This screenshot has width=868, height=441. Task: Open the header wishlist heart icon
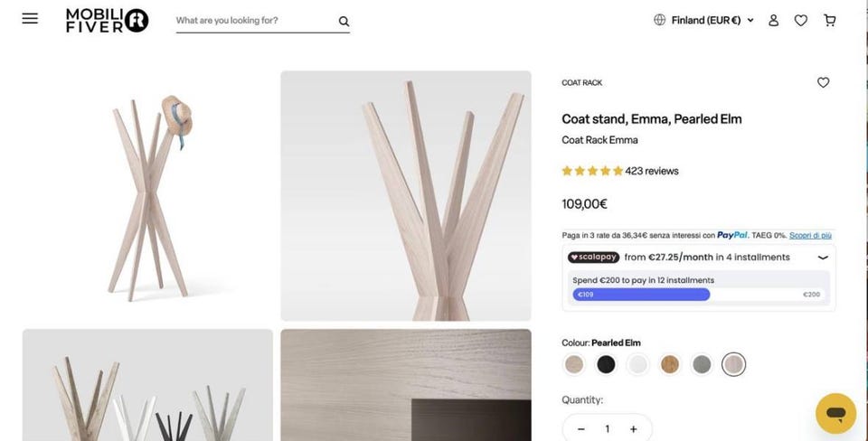800,21
